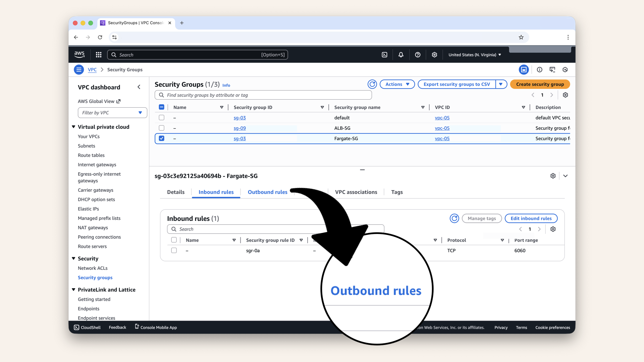Collapse the navigation with the hamburger menu icon

tap(79, 69)
